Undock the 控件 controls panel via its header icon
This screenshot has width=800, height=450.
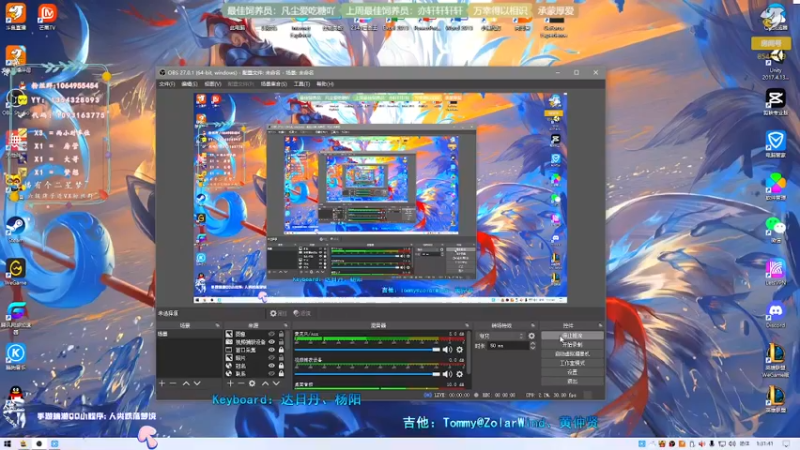(600, 326)
